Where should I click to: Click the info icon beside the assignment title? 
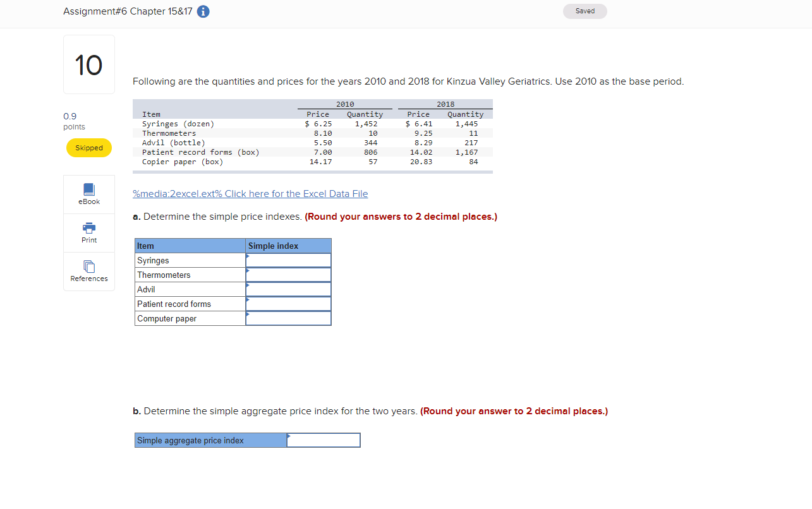point(203,11)
